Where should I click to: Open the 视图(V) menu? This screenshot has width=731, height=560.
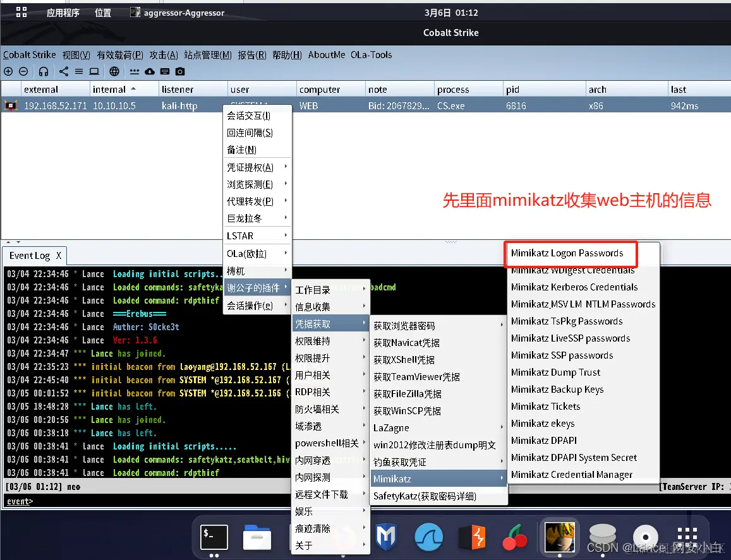click(x=76, y=54)
